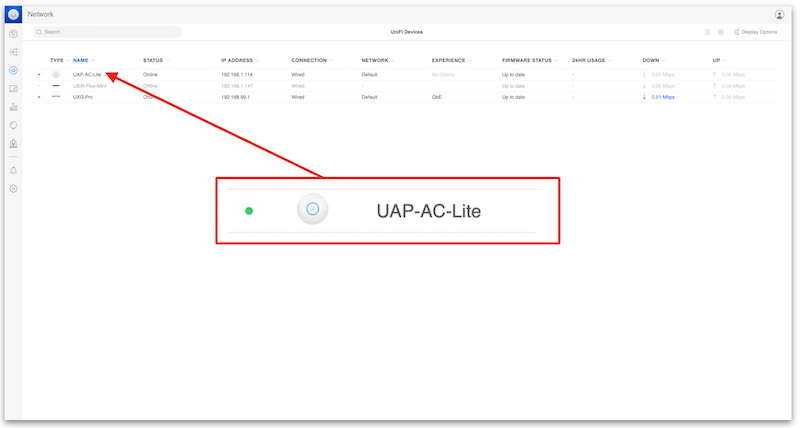Switch to list view layout icon
Viewport: 800px width, 428px height.
click(x=707, y=32)
